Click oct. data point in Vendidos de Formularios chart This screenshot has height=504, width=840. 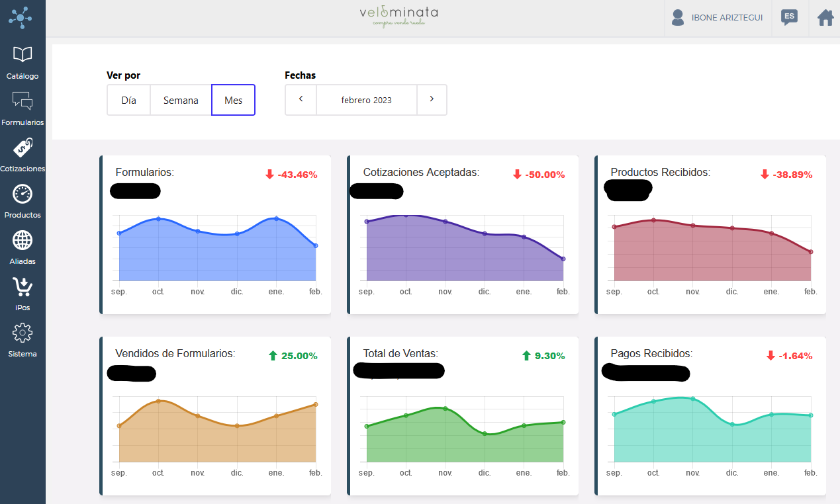pyautogui.click(x=158, y=401)
